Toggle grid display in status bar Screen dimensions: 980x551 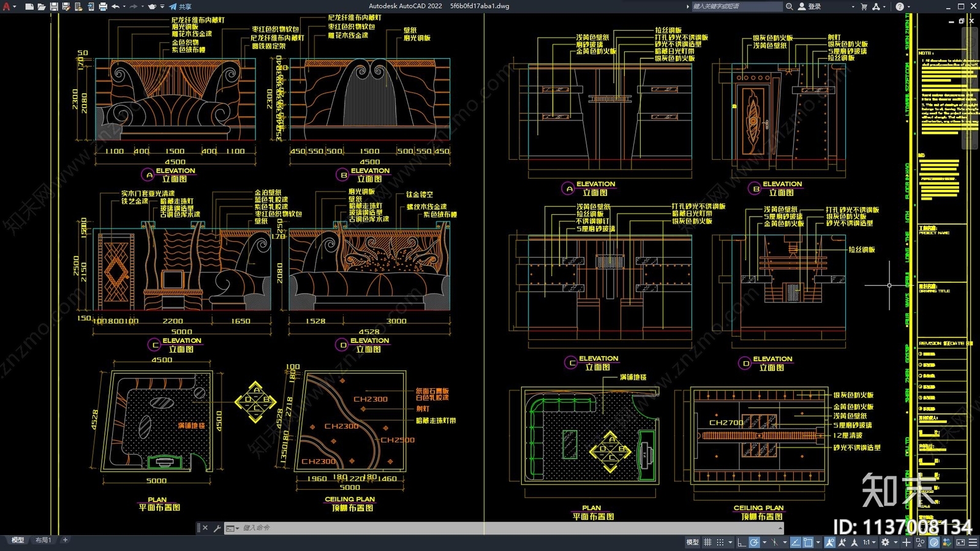[x=707, y=542]
